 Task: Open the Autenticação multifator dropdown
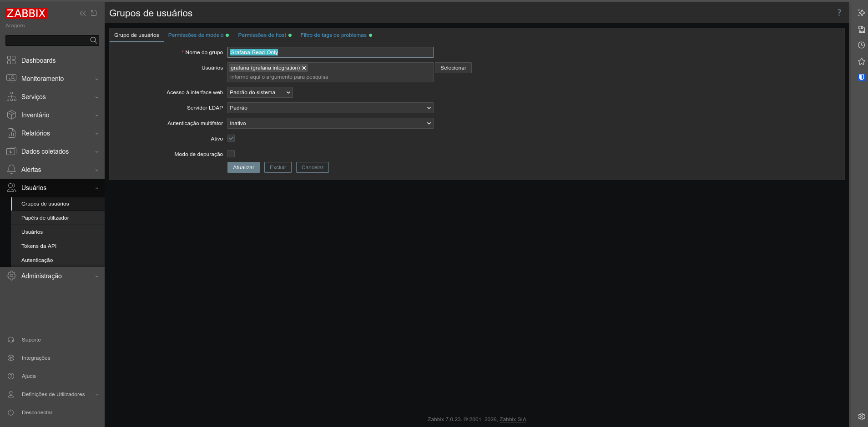(x=330, y=123)
